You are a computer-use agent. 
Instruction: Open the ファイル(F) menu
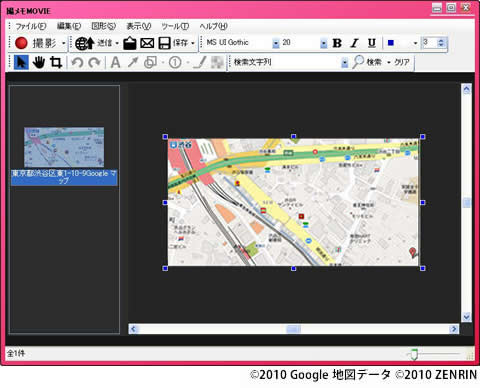tap(31, 26)
